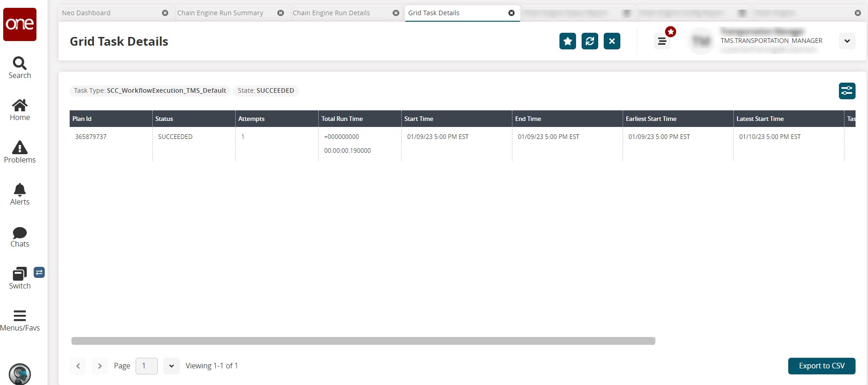Image resolution: width=868 pixels, height=385 pixels.
Task: Go to the previous page arrow
Action: (x=78, y=366)
